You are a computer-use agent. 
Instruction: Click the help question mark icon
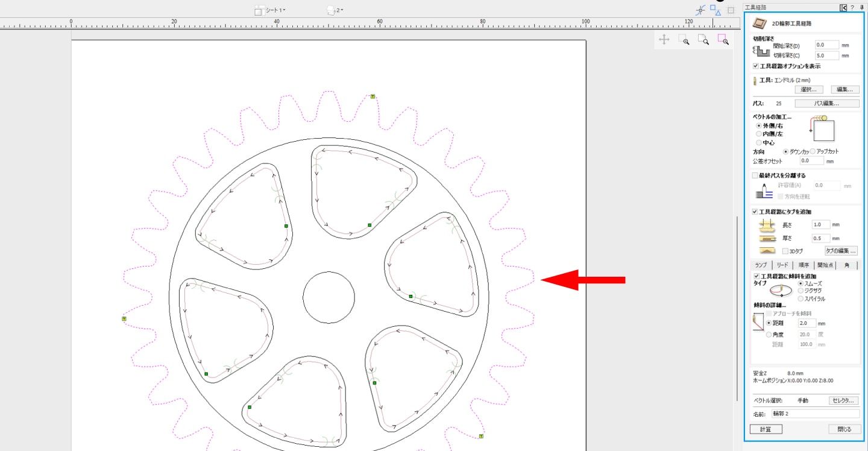852,7
